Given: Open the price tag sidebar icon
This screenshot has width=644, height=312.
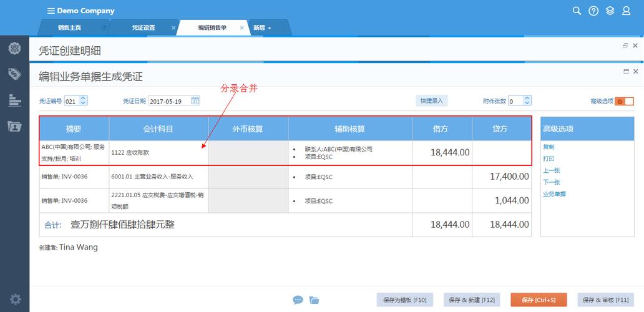Looking at the screenshot, I should (x=15, y=74).
